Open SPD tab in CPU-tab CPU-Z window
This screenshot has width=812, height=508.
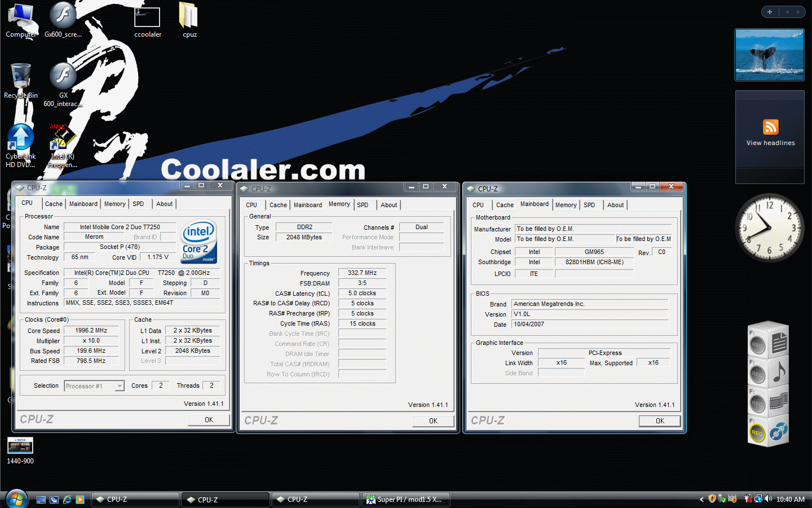coord(138,204)
